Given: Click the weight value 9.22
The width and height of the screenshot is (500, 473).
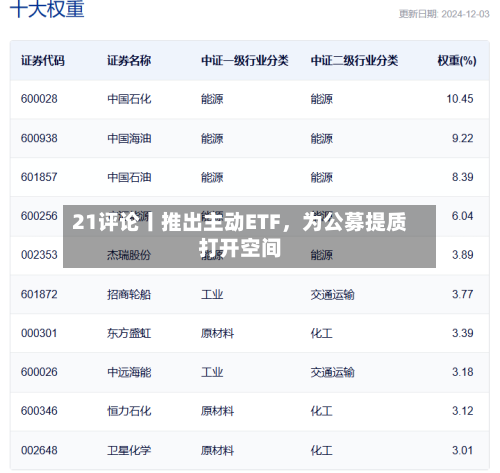Looking at the screenshot, I should coord(462,138).
